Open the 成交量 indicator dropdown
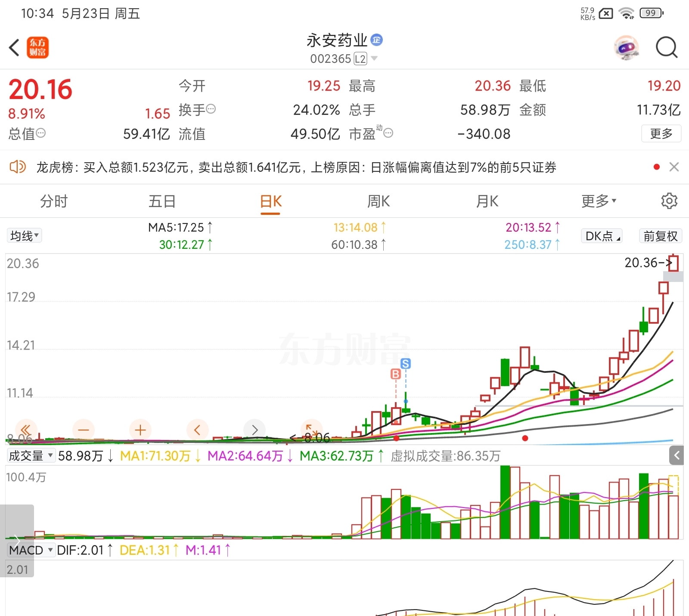The image size is (689, 616). coord(31,455)
